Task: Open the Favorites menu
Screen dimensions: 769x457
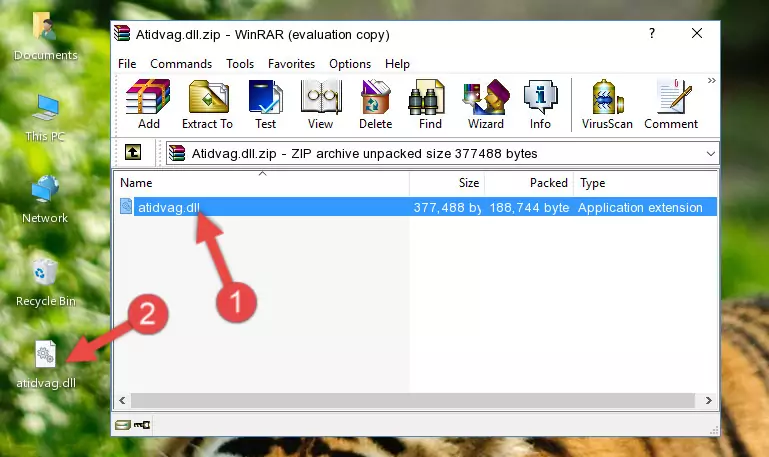Action: pos(291,64)
